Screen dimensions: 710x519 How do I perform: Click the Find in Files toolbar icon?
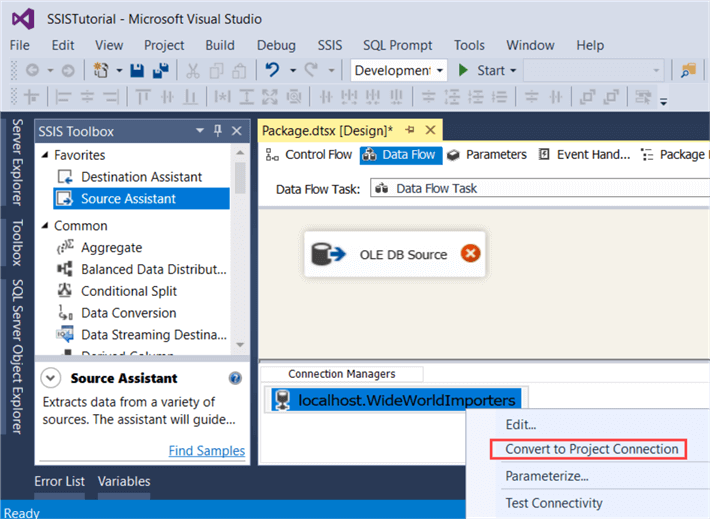[688, 71]
